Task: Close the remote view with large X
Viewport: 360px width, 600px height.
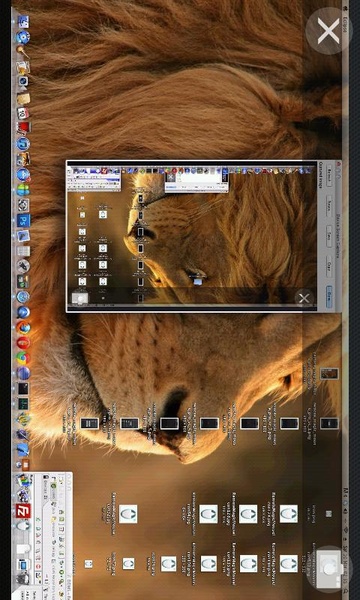Action: point(328,31)
